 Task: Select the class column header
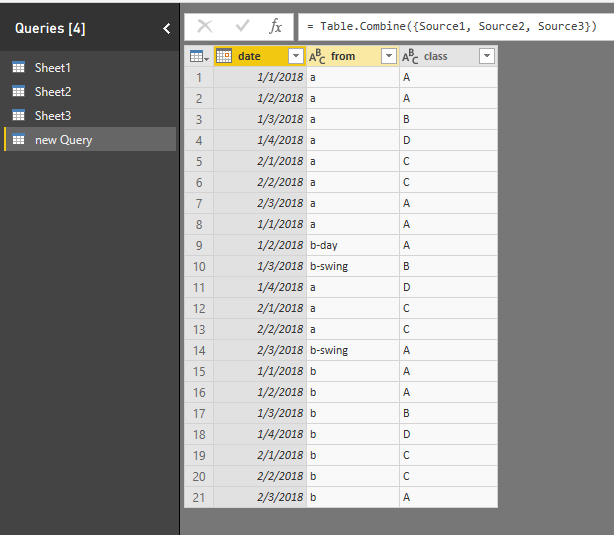pyautogui.click(x=448, y=56)
